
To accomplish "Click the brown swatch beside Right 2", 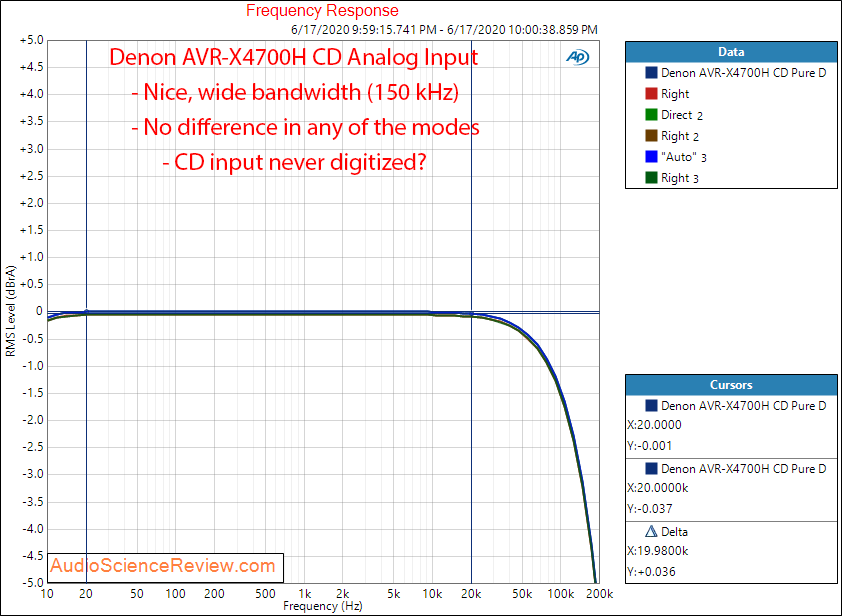I will pyautogui.click(x=651, y=135).
